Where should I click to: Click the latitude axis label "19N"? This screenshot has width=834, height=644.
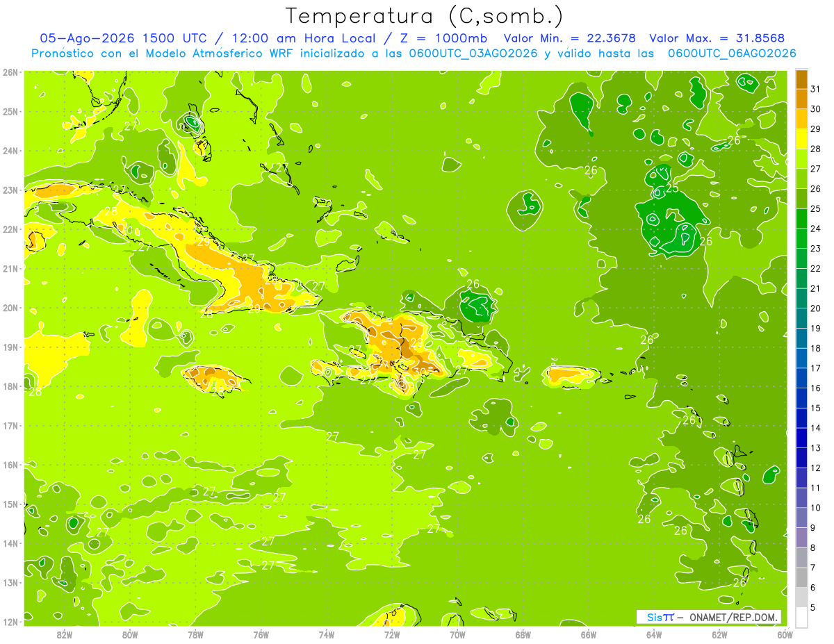click(10, 347)
